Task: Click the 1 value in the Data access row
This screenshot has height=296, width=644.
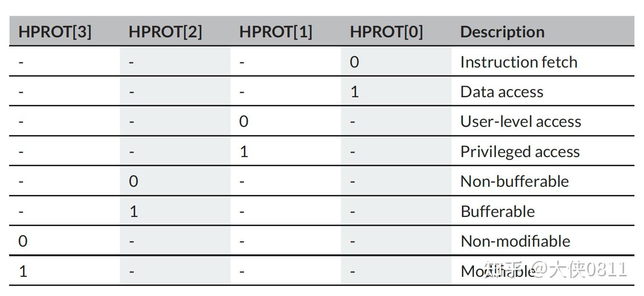Action: [x=354, y=91]
